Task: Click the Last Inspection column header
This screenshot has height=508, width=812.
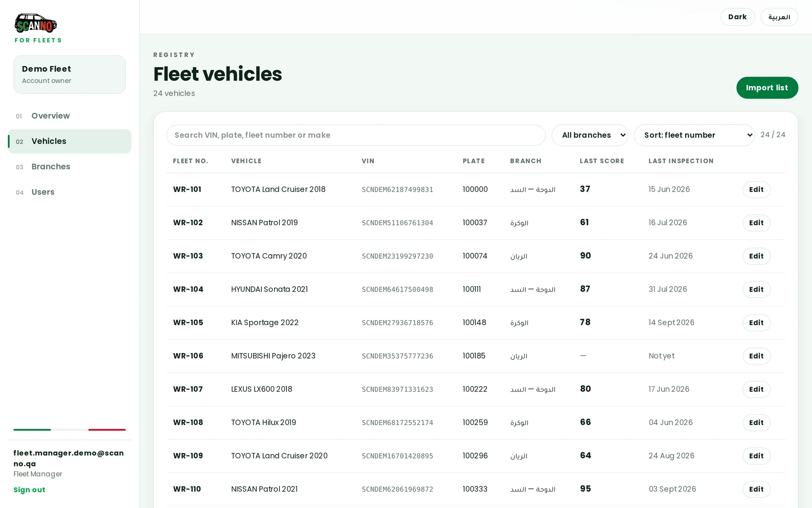Action: (x=681, y=161)
